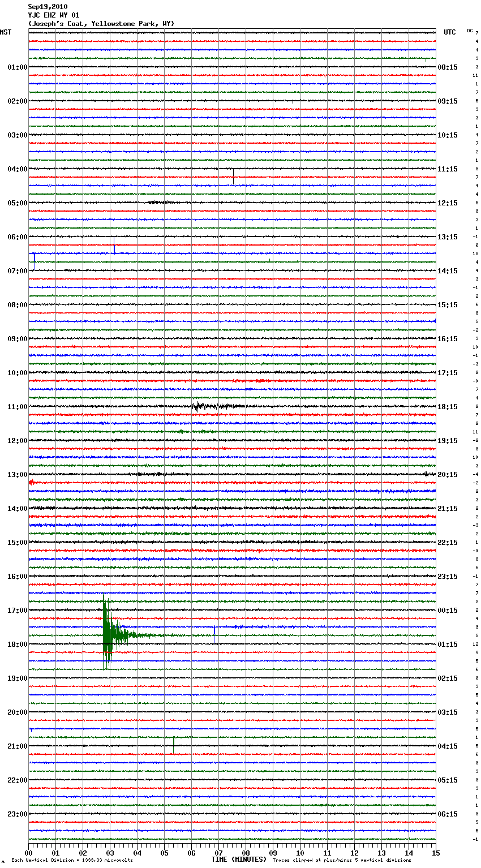
Task: Click the Each Vertical Division = 1333.33 microvolts note
Action: 72,860
